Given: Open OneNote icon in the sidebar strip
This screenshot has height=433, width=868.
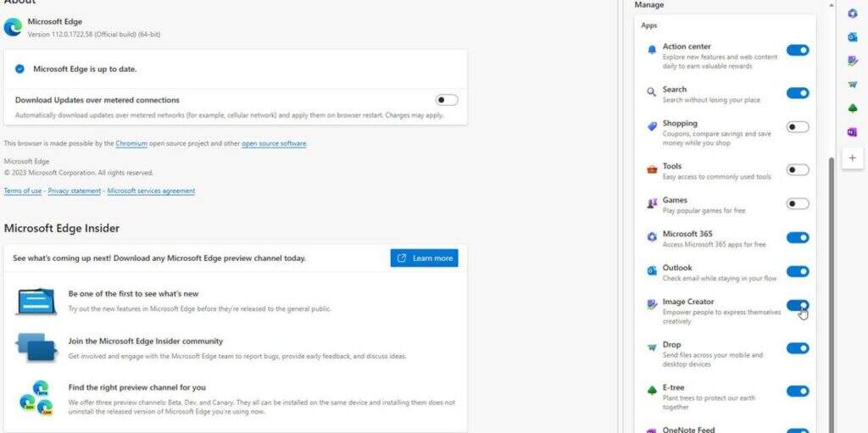Looking at the screenshot, I should click(853, 132).
